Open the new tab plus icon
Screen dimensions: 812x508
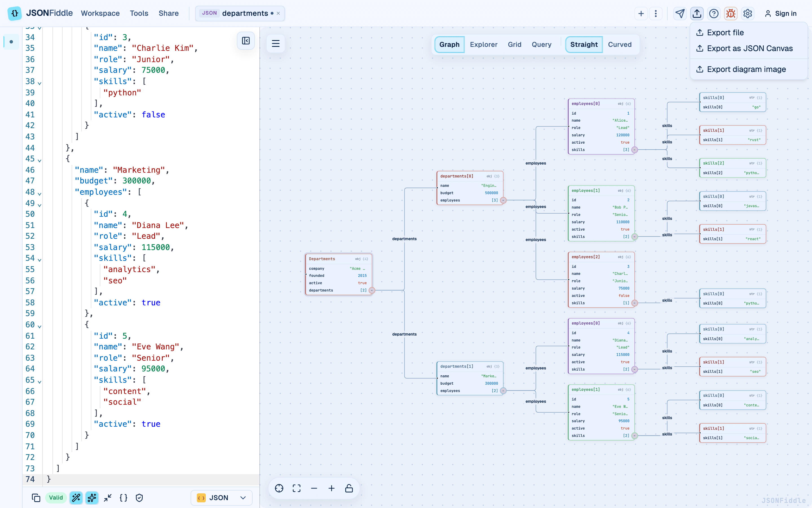641,14
